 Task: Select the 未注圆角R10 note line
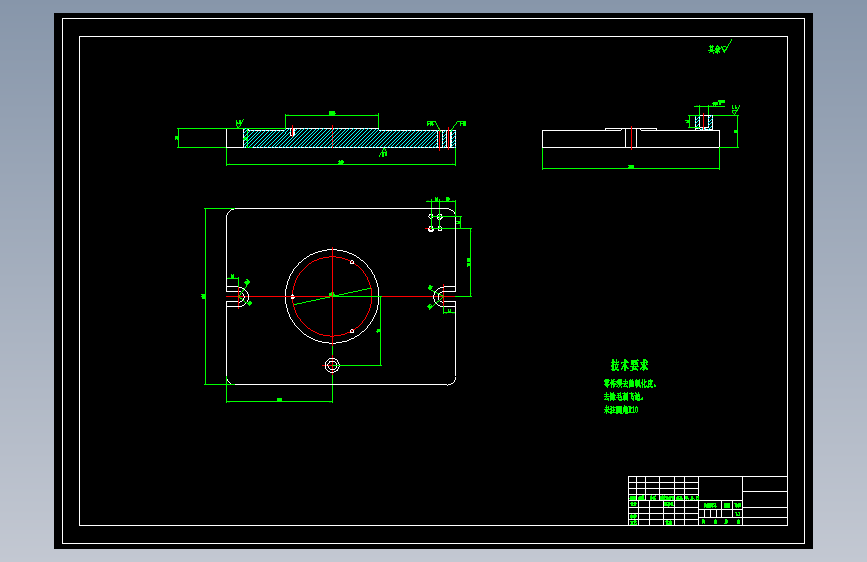tap(621, 410)
